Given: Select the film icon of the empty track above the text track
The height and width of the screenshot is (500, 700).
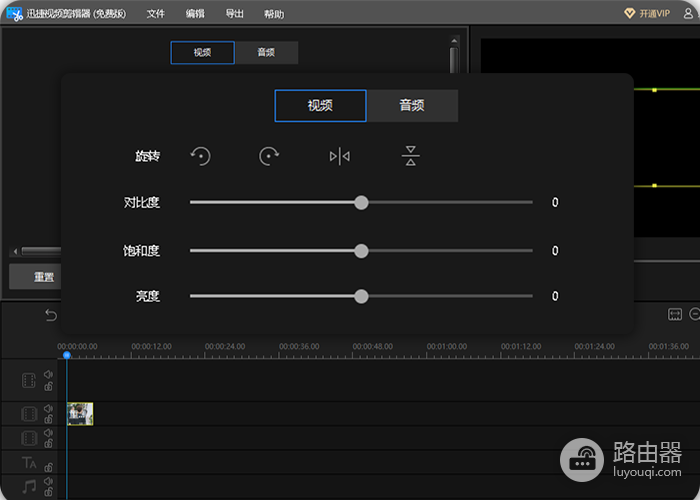Looking at the screenshot, I should 29,438.
